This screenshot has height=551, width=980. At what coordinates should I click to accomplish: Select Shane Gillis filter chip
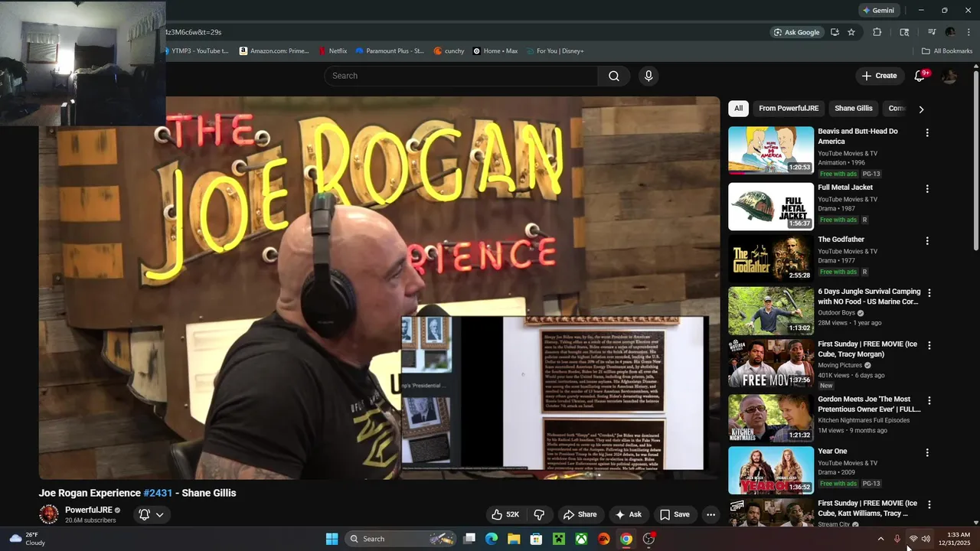pos(853,109)
